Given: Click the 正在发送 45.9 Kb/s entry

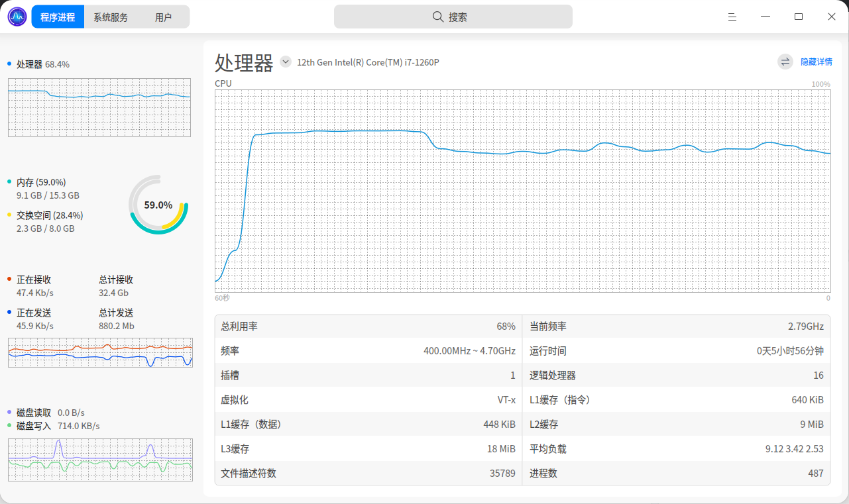Looking at the screenshot, I should tap(35, 319).
